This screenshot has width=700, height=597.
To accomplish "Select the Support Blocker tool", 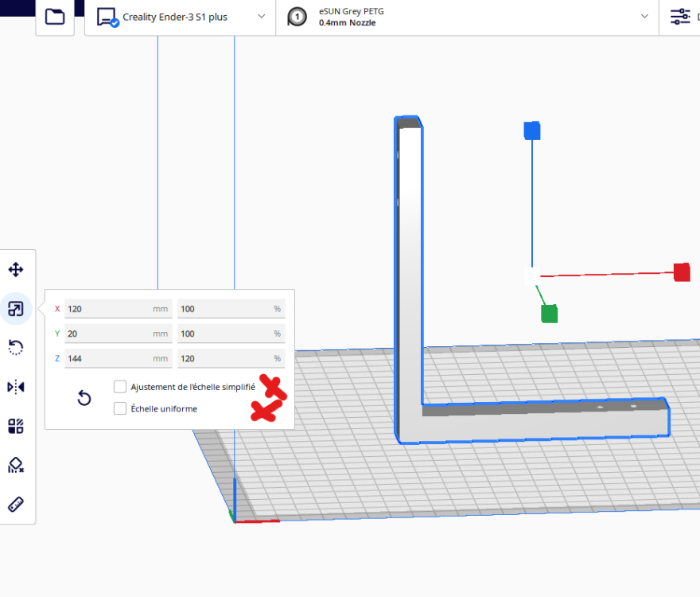I will coord(16,465).
